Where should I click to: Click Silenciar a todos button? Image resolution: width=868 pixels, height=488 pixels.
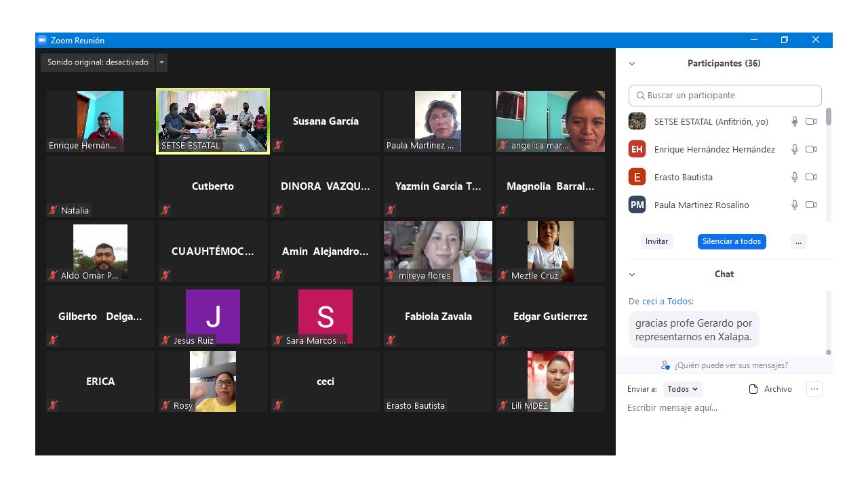coord(732,241)
